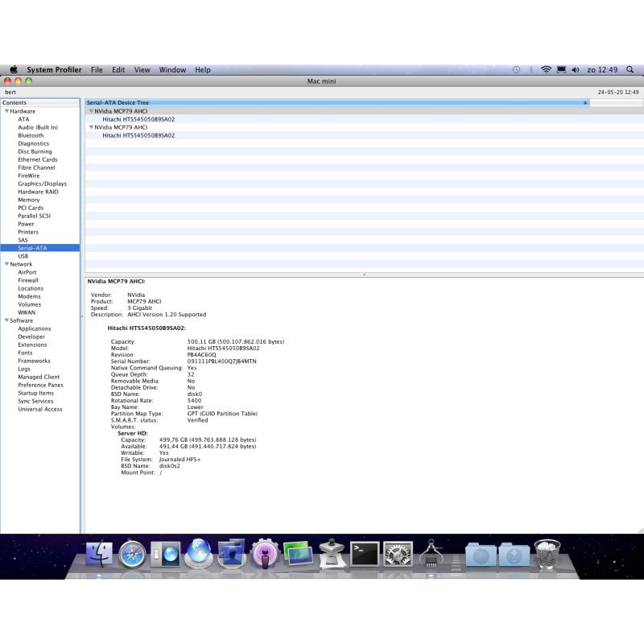Open Workgroup Manager people Dock icon
This screenshot has height=644, width=644.
tap(232, 554)
